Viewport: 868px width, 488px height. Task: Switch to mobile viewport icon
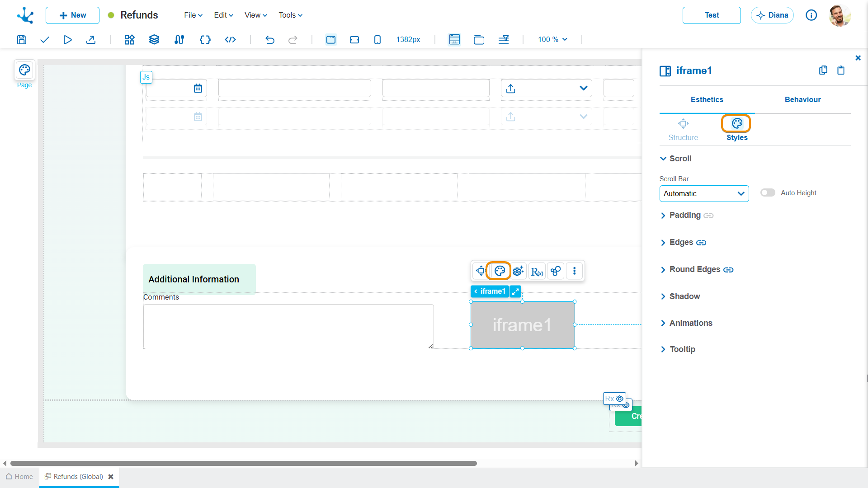[377, 40]
